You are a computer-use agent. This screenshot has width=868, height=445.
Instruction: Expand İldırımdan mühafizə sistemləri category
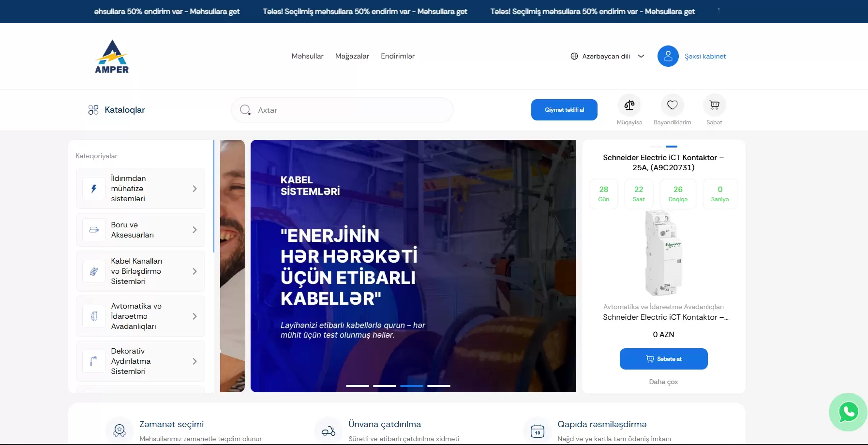tap(195, 189)
